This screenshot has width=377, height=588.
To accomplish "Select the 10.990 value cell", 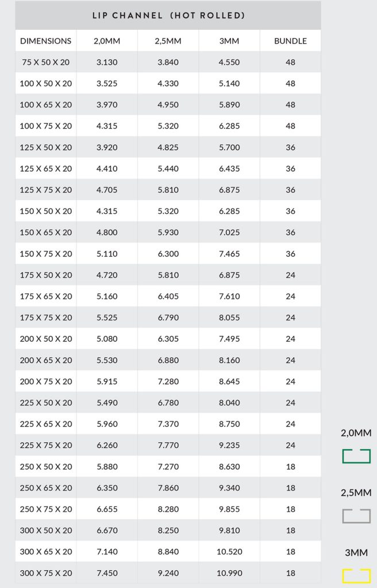I will (229, 572).
